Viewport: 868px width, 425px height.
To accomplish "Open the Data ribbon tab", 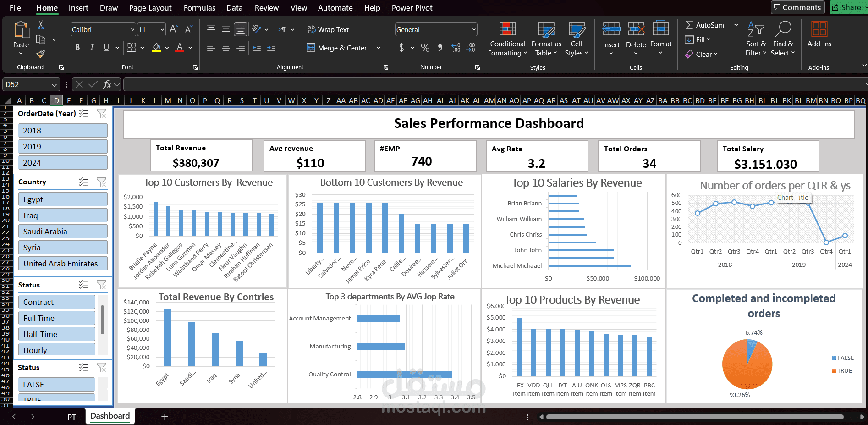I will (234, 8).
